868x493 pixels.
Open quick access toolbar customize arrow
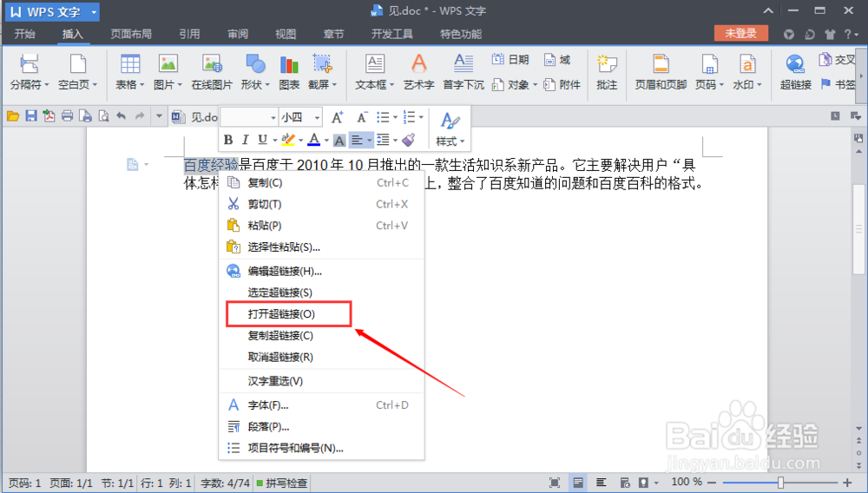tap(159, 116)
